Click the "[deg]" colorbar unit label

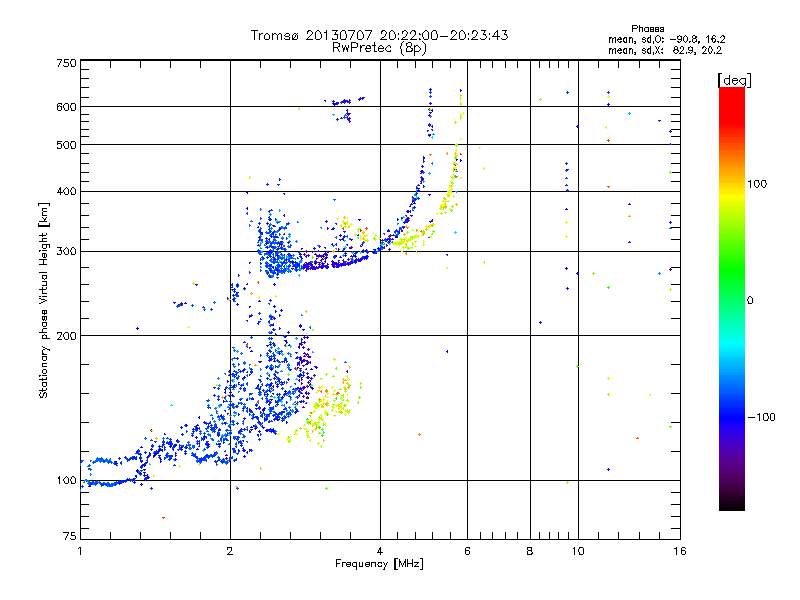click(734, 80)
